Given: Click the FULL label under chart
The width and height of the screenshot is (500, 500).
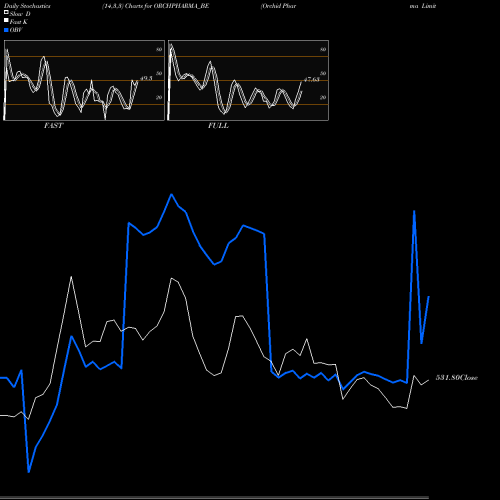Looking at the screenshot, I should point(218,126).
